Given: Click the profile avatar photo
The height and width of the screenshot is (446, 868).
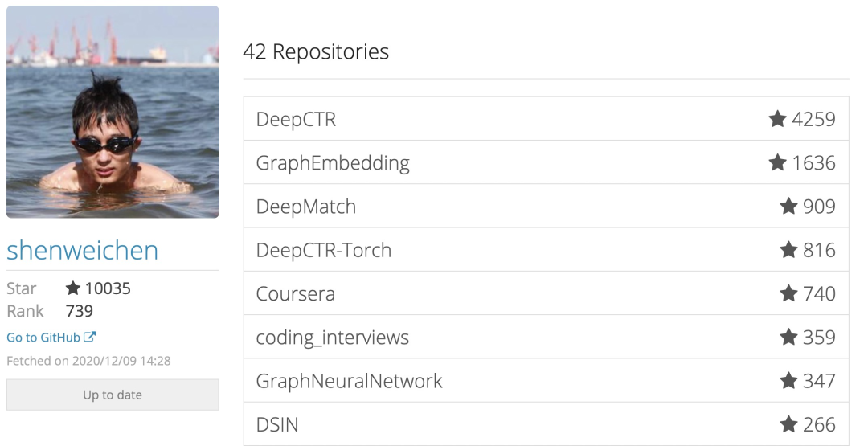Looking at the screenshot, I should 113,112.
